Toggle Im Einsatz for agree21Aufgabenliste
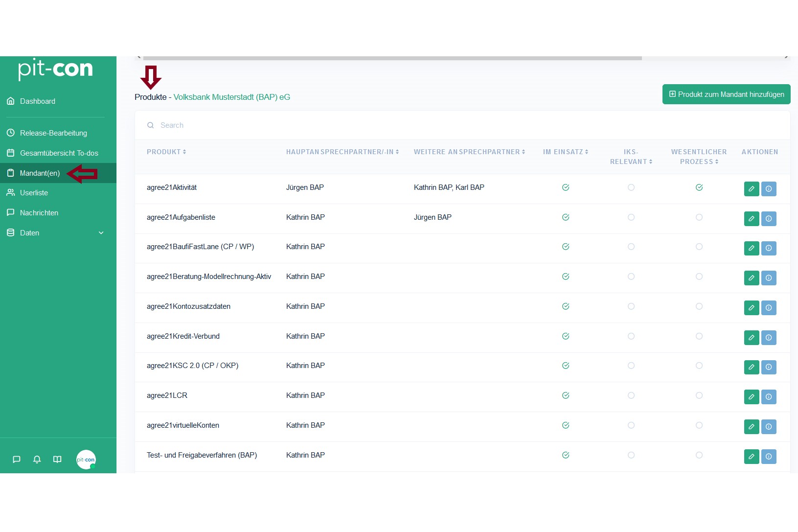 click(x=566, y=217)
